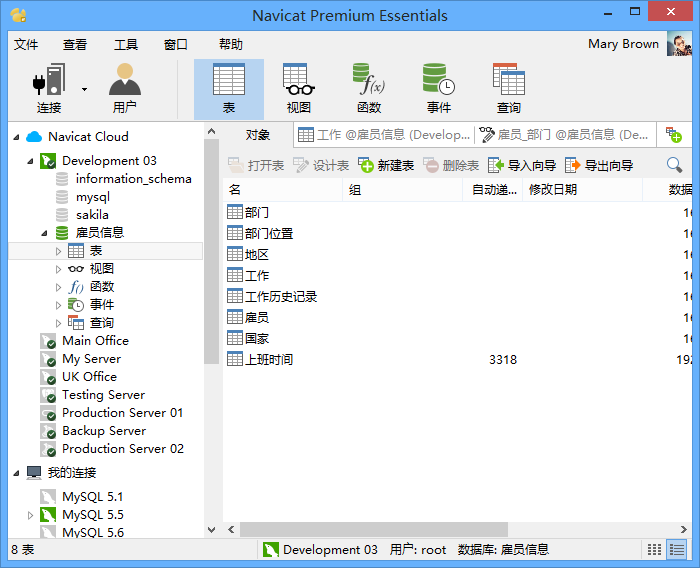Sort by the 名 column header

283,190
